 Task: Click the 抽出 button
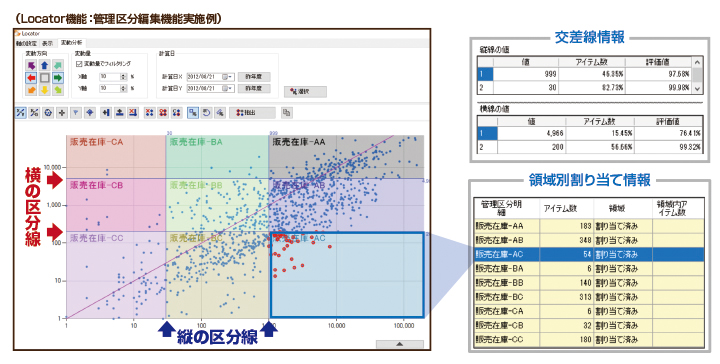click(253, 112)
